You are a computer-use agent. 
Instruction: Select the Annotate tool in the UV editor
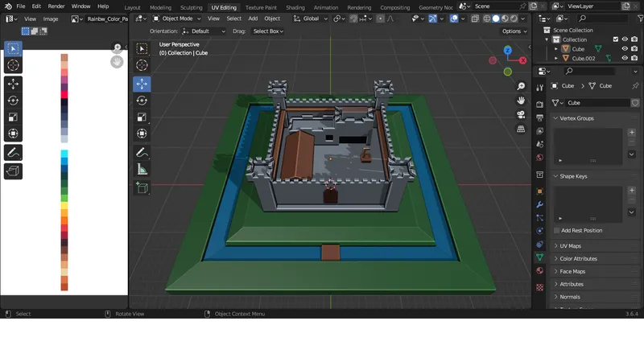coord(13,153)
